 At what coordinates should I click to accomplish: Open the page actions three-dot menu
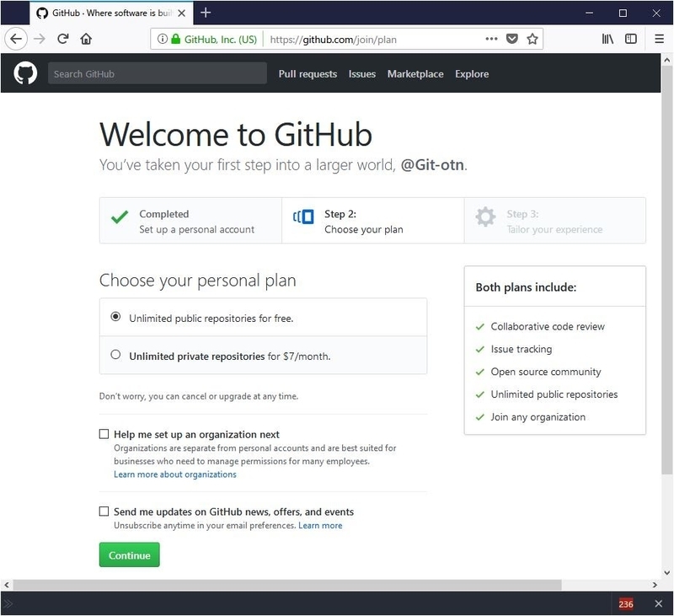(x=492, y=39)
